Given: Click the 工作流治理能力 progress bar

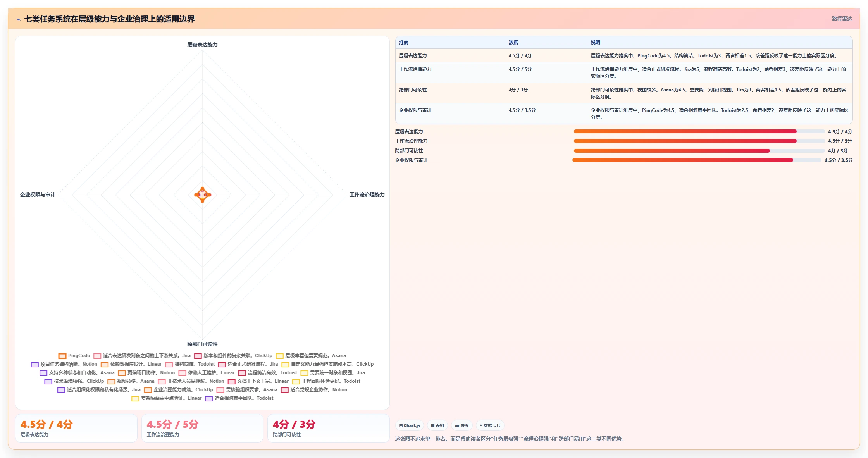Looking at the screenshot, I should 699,141.
